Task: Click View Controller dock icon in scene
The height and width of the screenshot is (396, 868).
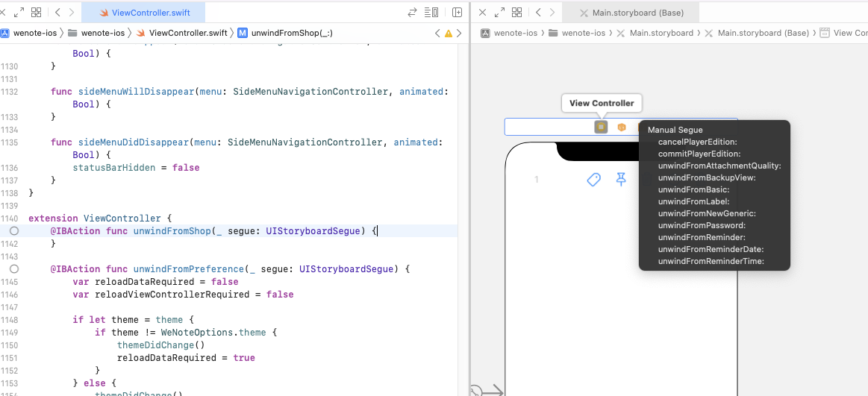Action: click(x=601, y=128)
